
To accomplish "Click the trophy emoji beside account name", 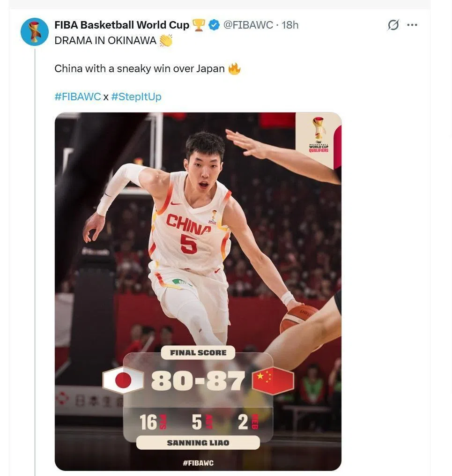I will (199, 25).
